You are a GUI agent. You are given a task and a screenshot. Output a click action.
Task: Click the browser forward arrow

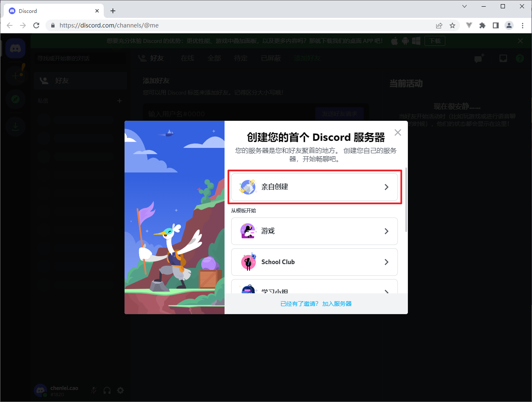23,25
